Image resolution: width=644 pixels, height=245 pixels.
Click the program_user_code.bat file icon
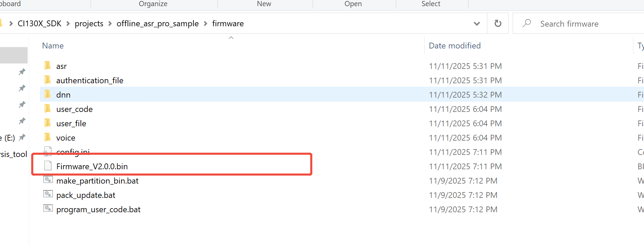[x=48, y=209]
